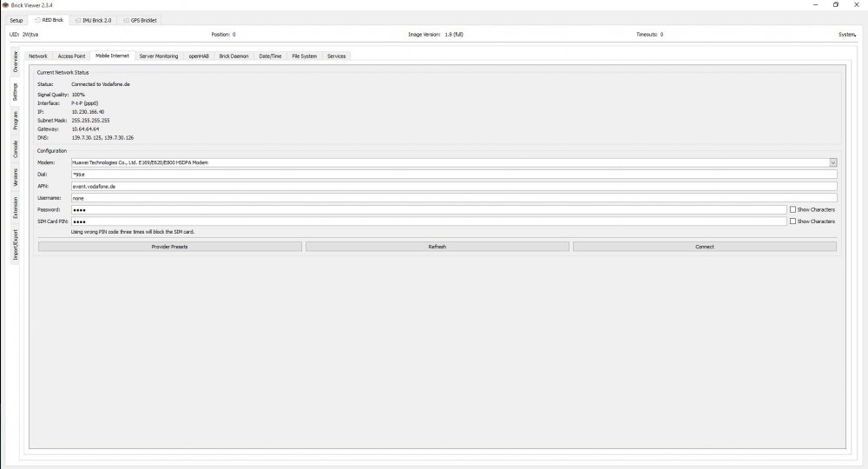This screenshot has height=469, width=868.
Task: Click into the APN input field
Action: [x=451, y=186]
